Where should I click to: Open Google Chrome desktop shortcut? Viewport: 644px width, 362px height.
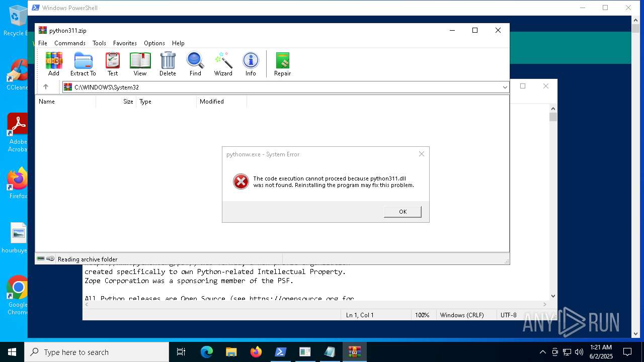click(x=18, y=296)
